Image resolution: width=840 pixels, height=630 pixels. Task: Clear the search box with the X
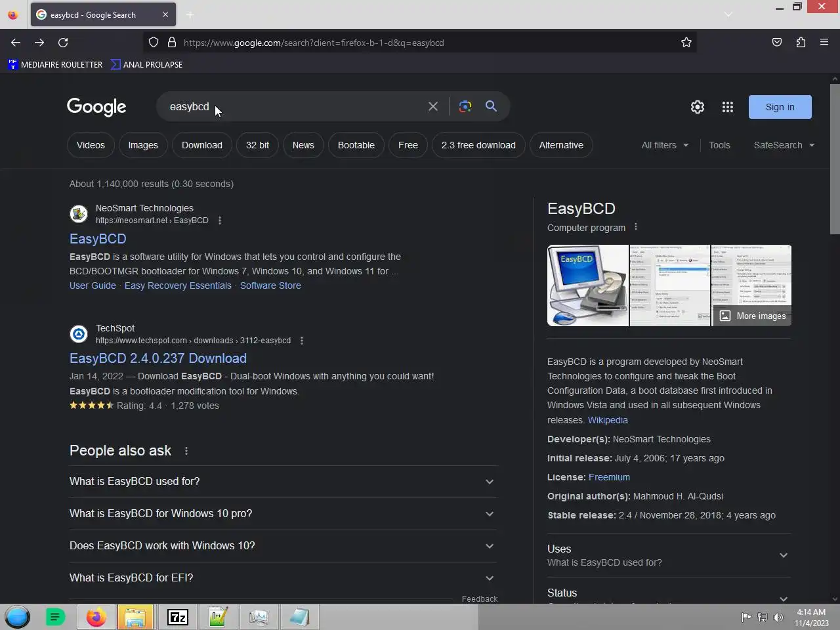coord(433,106)
